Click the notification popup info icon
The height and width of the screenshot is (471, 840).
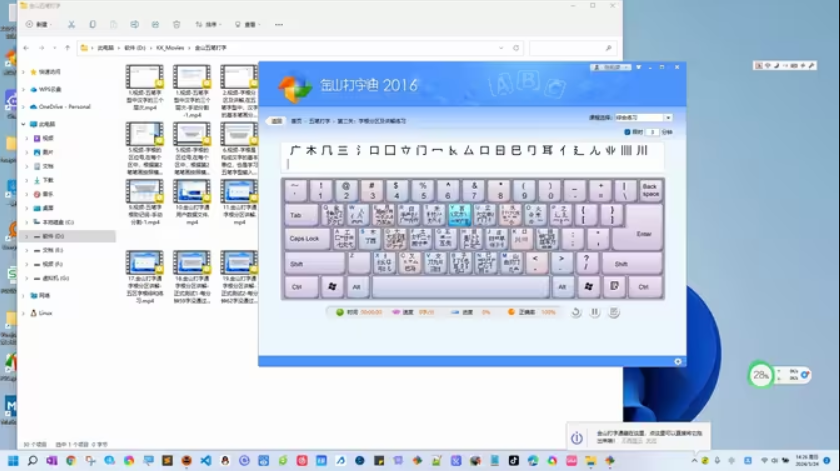tap(576, 438)
